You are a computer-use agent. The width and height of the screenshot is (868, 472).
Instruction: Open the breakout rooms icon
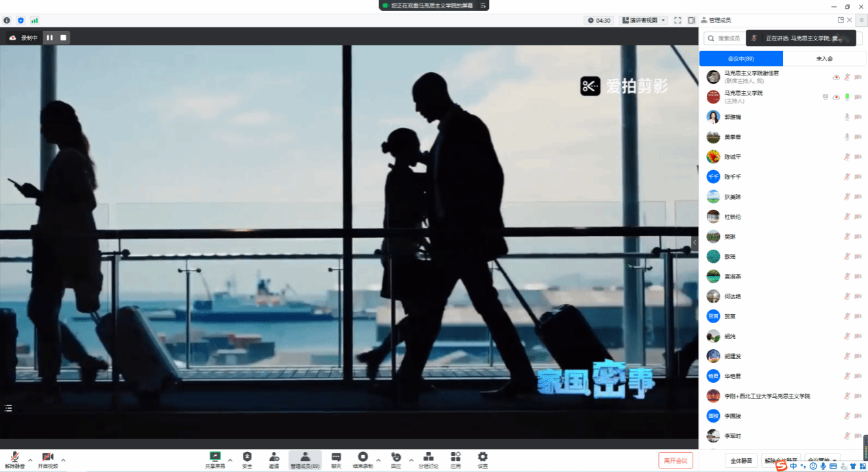click(x=429, y=458)
